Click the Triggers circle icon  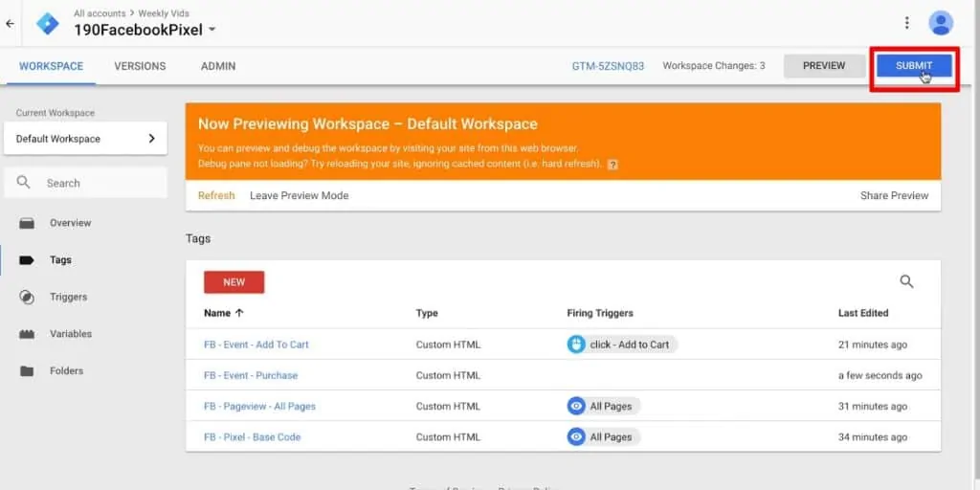click(26, 297)
